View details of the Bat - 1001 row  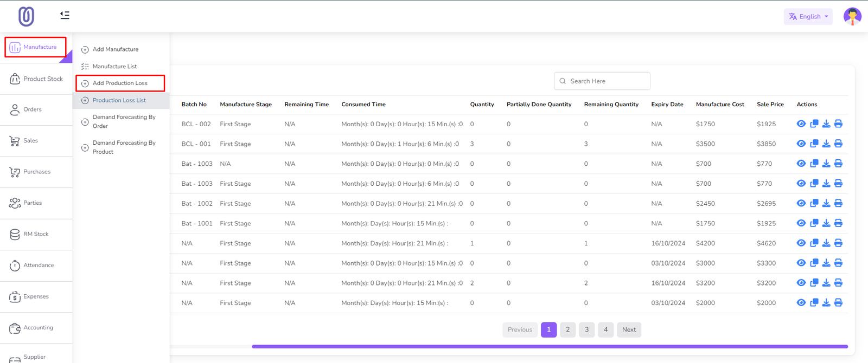[x=801, y=223]
